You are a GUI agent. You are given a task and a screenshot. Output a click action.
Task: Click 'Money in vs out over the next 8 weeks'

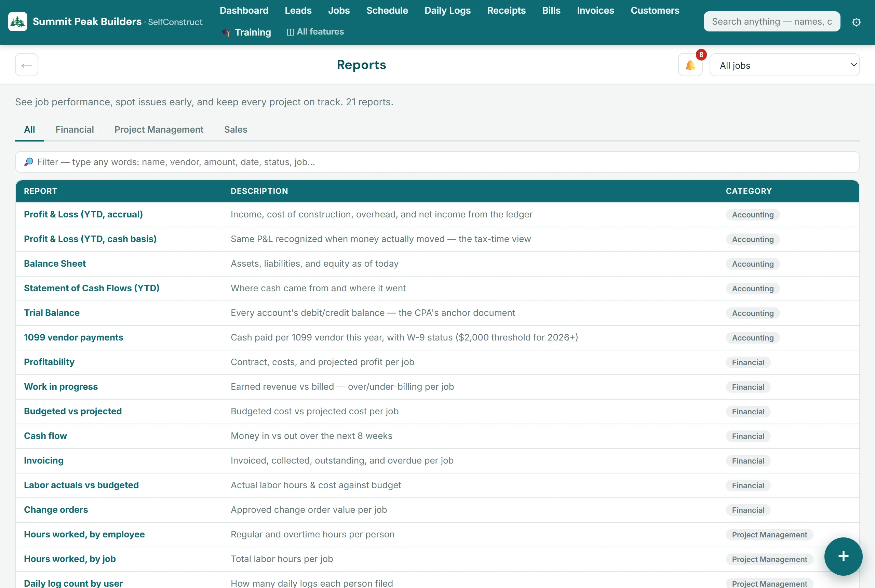[x=311, y=436]
